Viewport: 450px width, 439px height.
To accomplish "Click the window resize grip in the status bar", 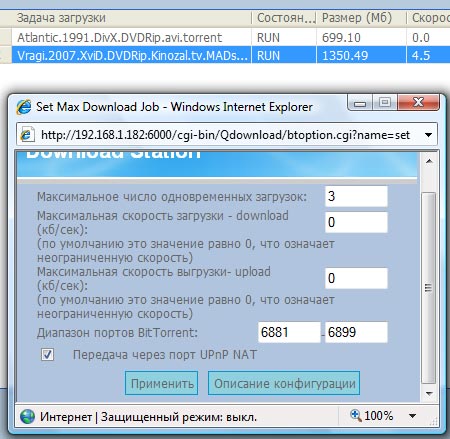I will pyautogui.click(x=433, y=422).
